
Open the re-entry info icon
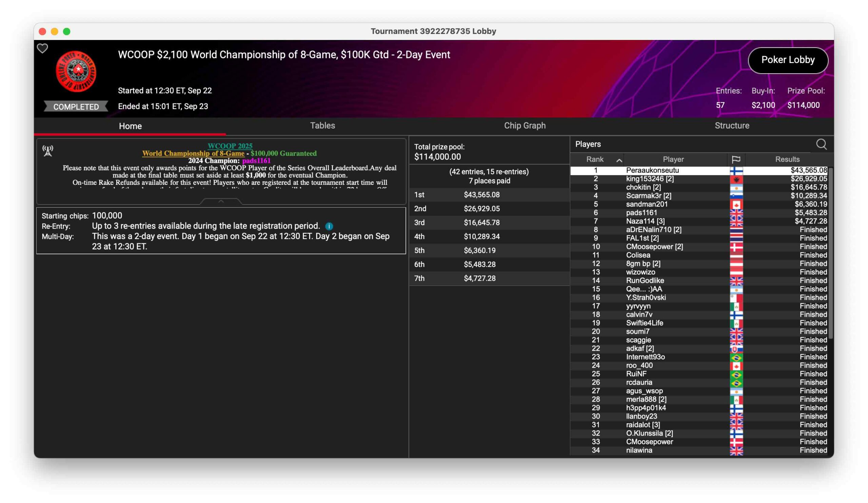(329, 226)
